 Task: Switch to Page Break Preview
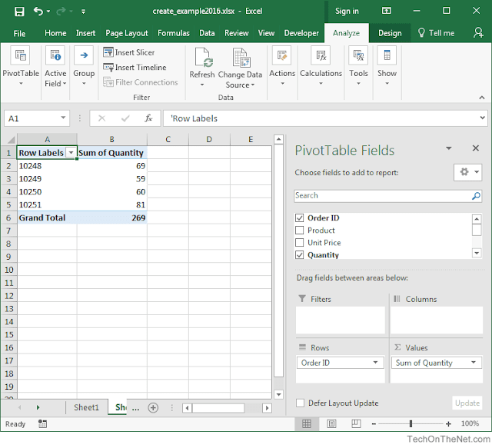(x=356, y=424)
